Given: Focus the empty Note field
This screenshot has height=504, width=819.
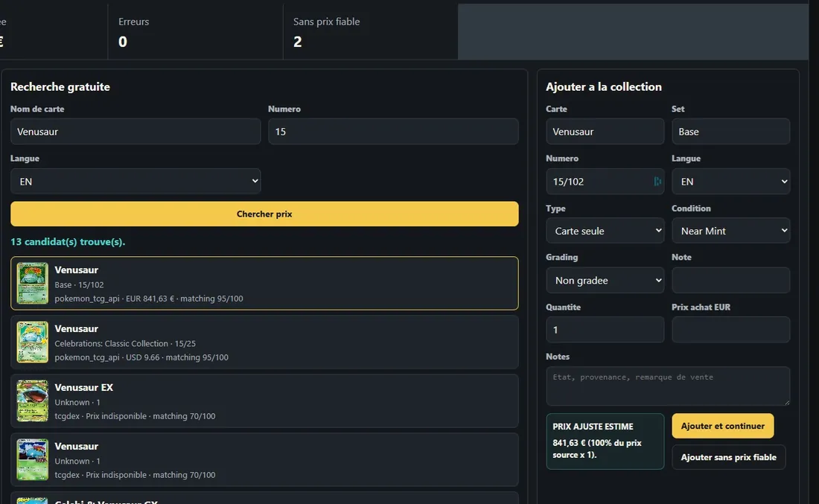Looking at the screenshot, I should coord(730,281).
